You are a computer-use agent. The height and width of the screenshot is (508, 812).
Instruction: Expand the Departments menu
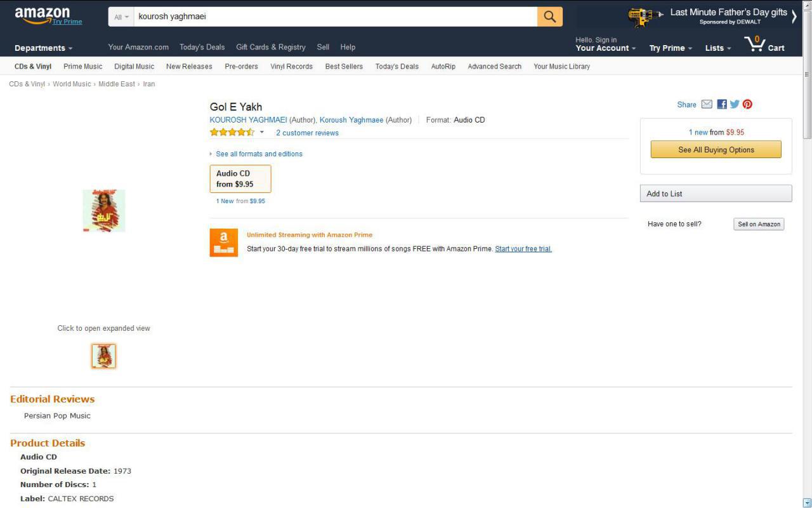coord(44,48)
